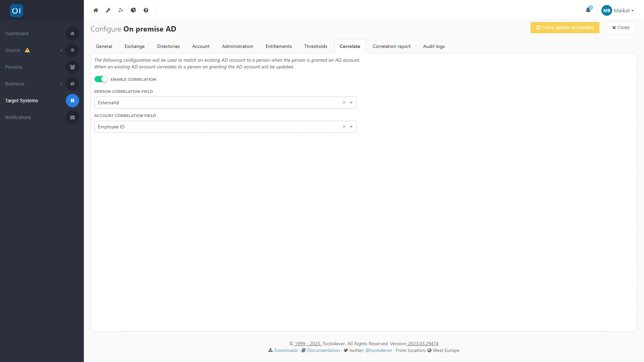Click the Twitter bird icon in the footer
The height and width of the screenshot is (362, 644).
(x=346, y=350)
